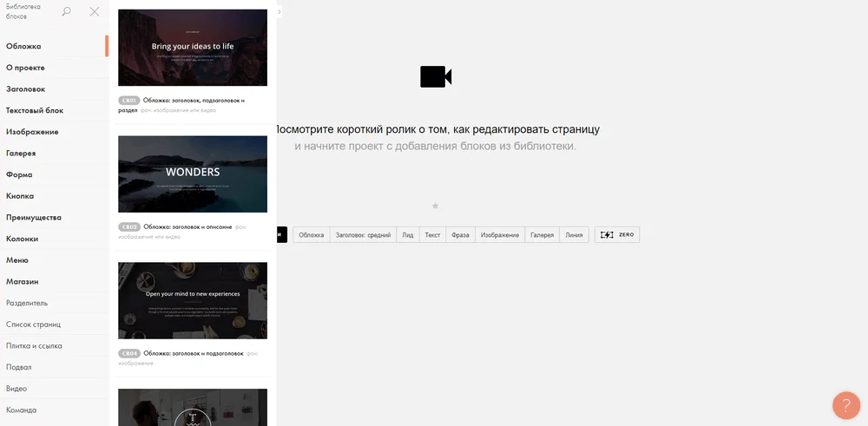Open the Изображение category in library

click(54, 132)
